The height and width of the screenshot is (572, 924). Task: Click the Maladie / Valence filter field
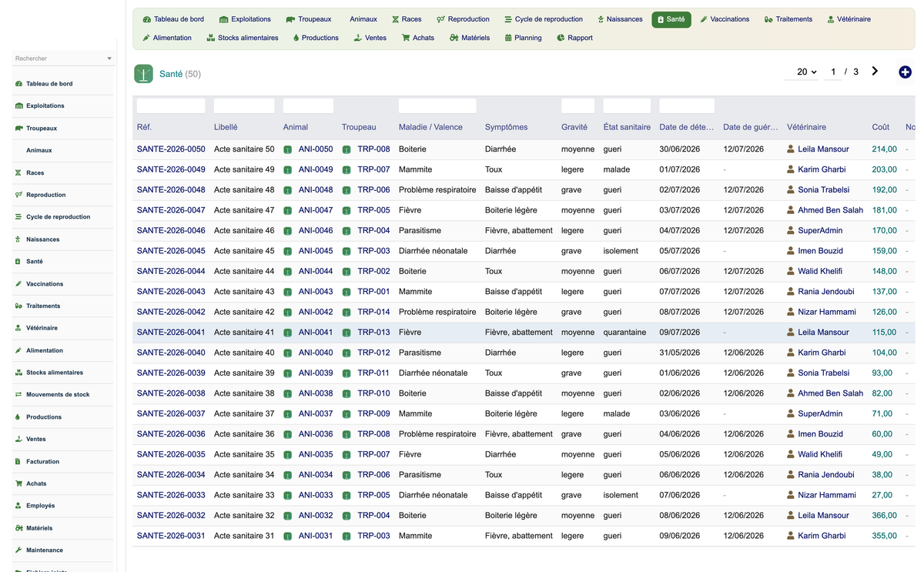tap(437, 105)
